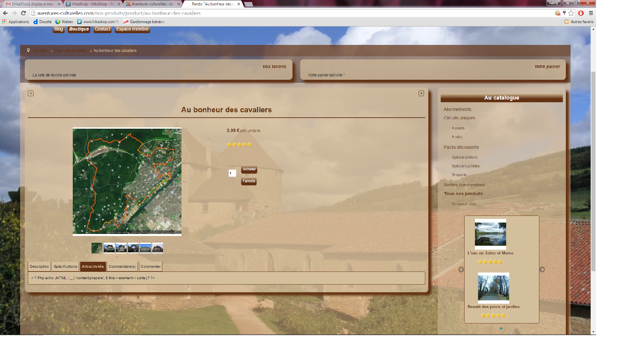Image resolution: width=644 pixels, height=362 pixels.
Task: Click the product quantity input field
Action: tap(232, 173)
